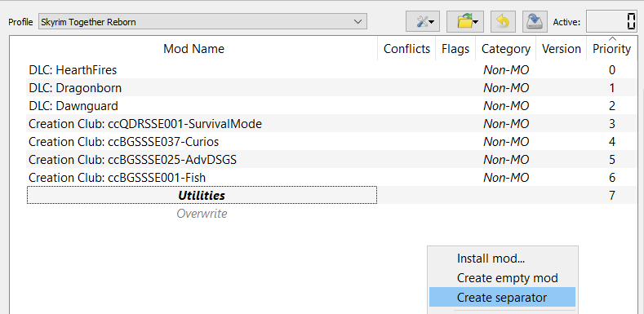
Task: Select the DLC: Dawnguard mod row
Action: click(x=331, y=106)
